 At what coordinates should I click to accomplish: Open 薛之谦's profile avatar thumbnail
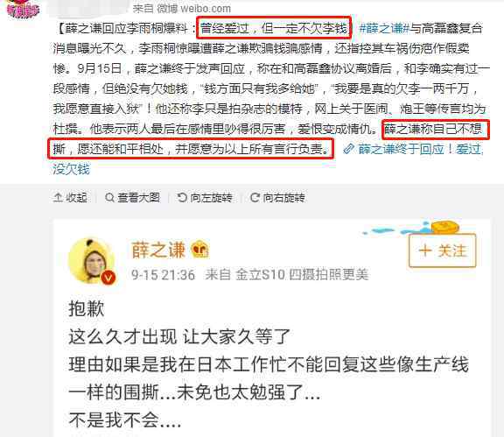(x=92, y=261)
